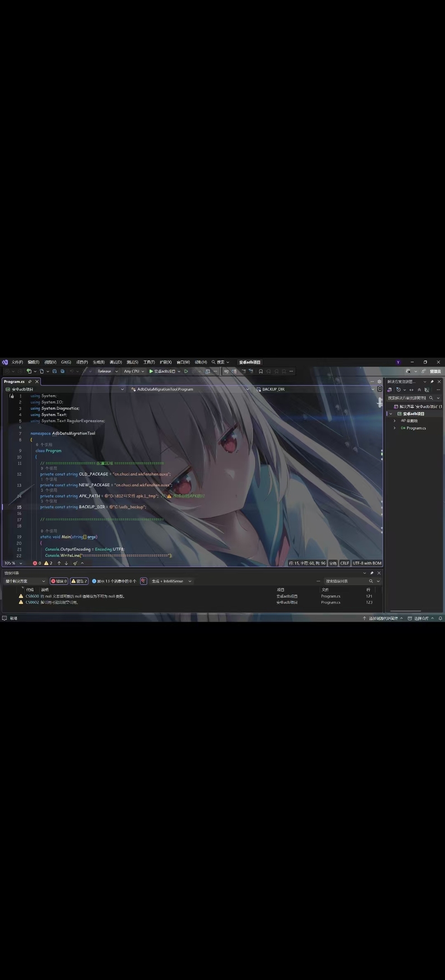The image size is (445, 980).
Task: Click the account avatar Y icon
Action: (x=398, y=362)
